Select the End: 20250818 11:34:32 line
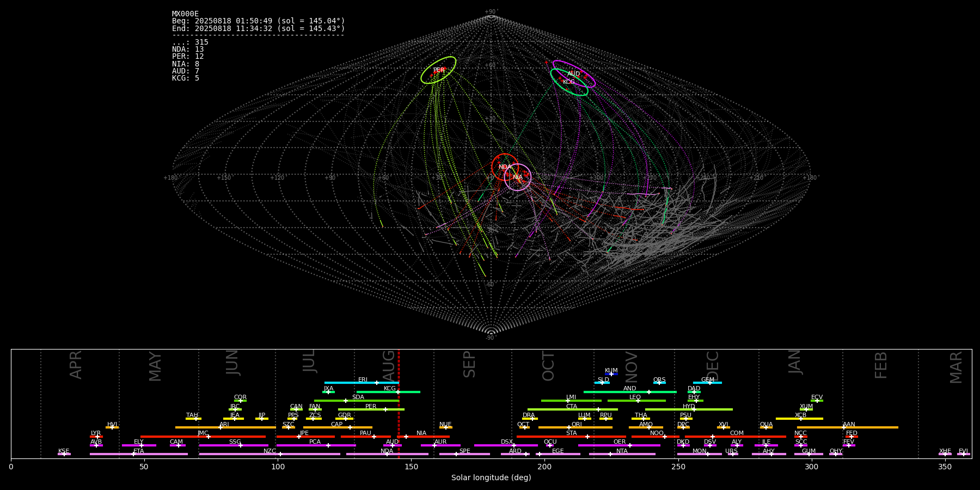This screenshot has width=980, height=490. coord(259,28)
